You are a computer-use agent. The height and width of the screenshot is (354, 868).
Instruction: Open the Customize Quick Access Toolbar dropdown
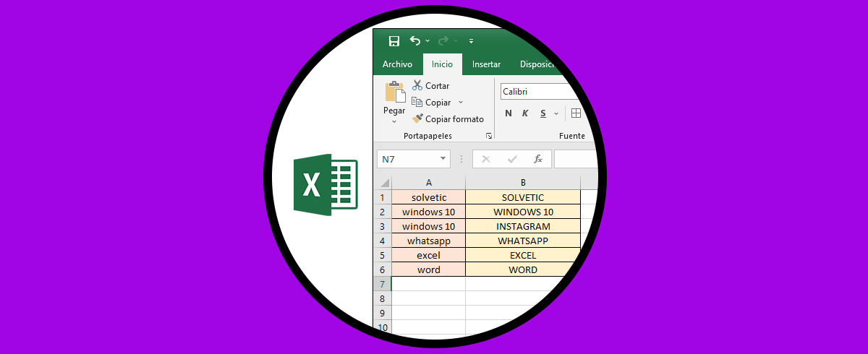click(472, 41)
